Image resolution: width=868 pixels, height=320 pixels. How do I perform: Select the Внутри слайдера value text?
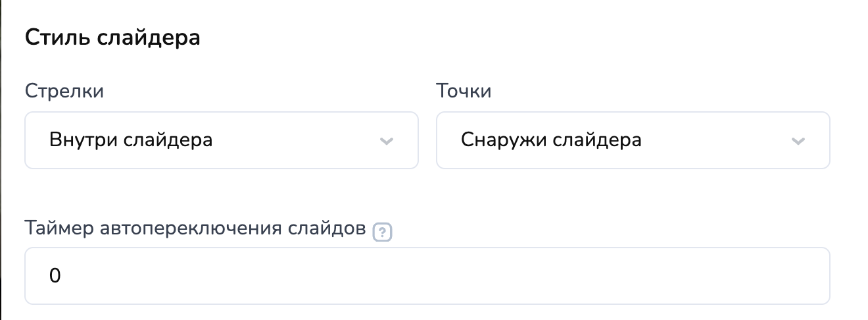(131, 140)
